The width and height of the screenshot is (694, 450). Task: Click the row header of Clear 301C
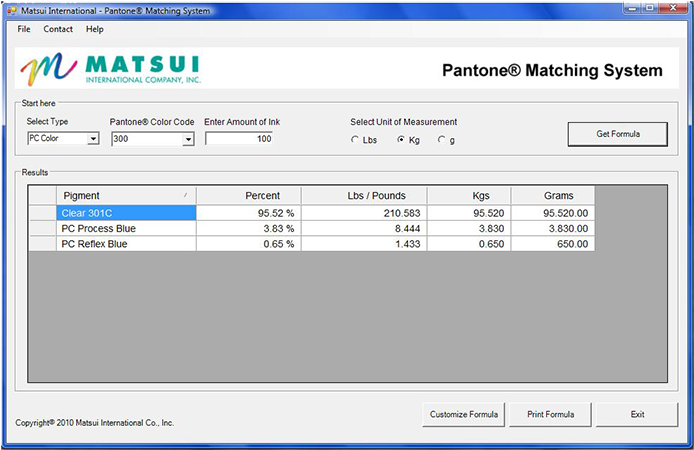coord(42,213)
